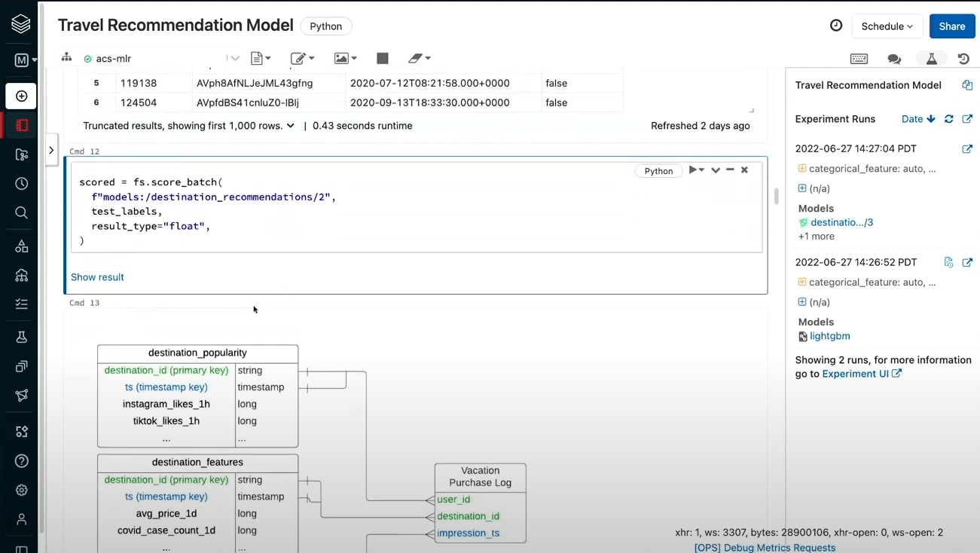Show keyboard shortcuts via keyboard icon
This screenshot has width=980, height=553.
[x=859, y=59]
